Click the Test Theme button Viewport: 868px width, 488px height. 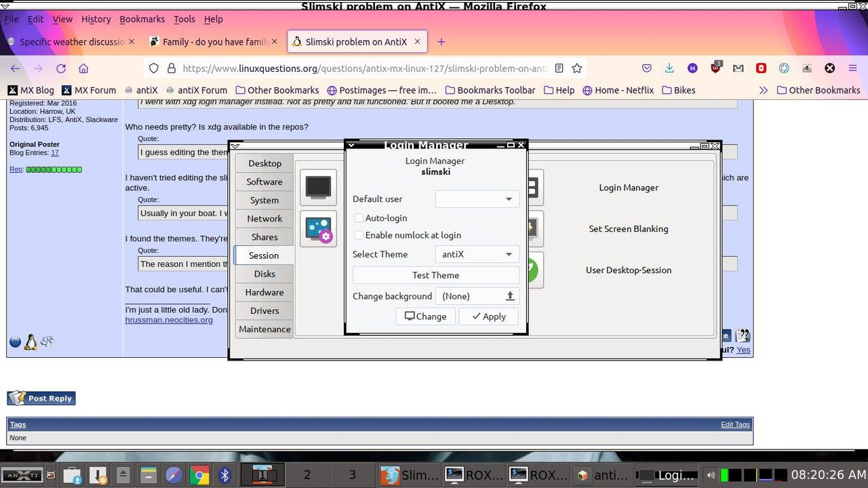[436, 275]
